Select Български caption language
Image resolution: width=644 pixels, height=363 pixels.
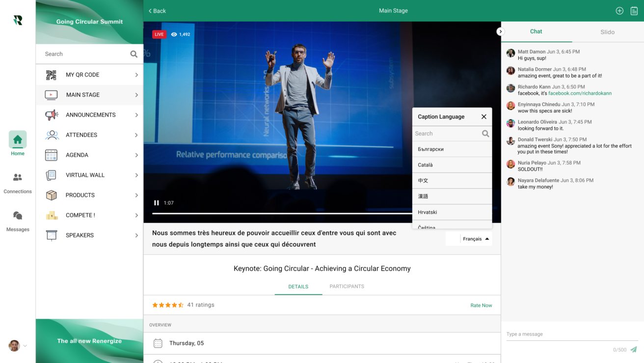click(x=452, y=149)
